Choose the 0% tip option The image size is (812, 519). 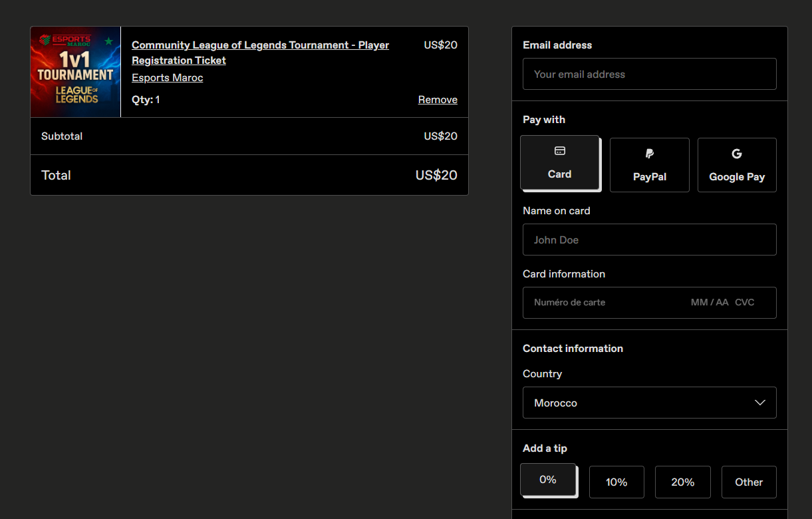click(x=548, y=479)
